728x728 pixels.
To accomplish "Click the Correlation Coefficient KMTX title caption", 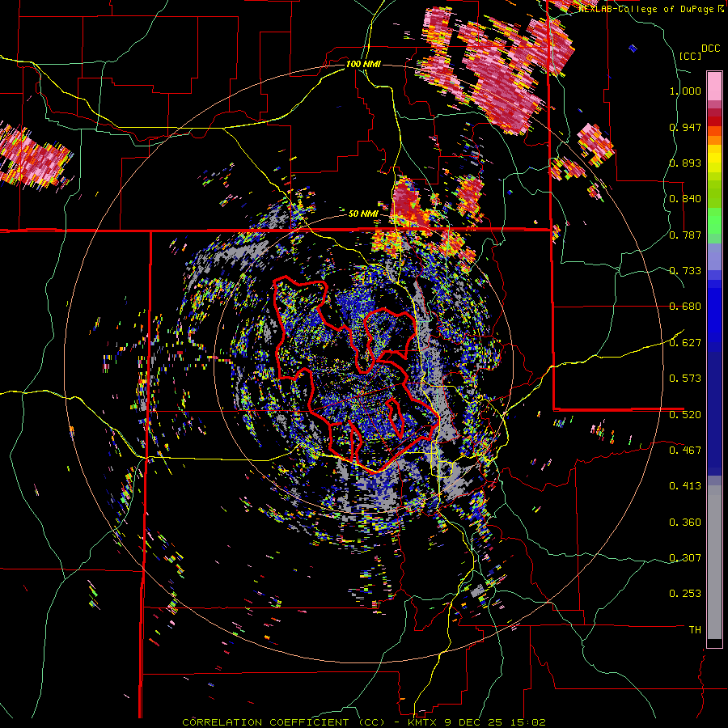I will coord(363,722).
